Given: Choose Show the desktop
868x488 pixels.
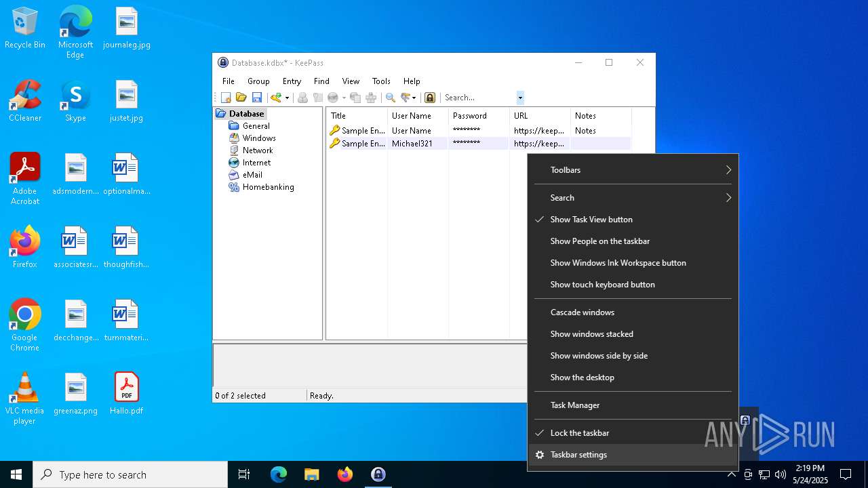Looking at the screenshot, I should 633,378.
